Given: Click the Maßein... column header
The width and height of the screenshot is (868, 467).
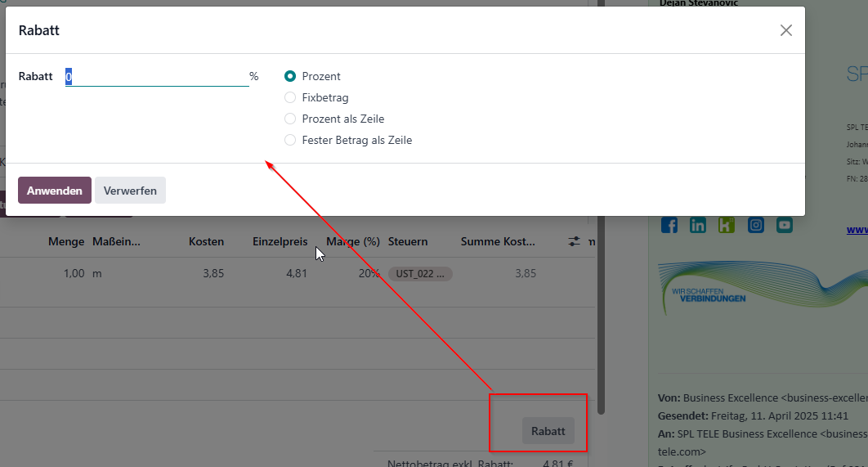Looking at the screenshot, I should tap(116, 241).
